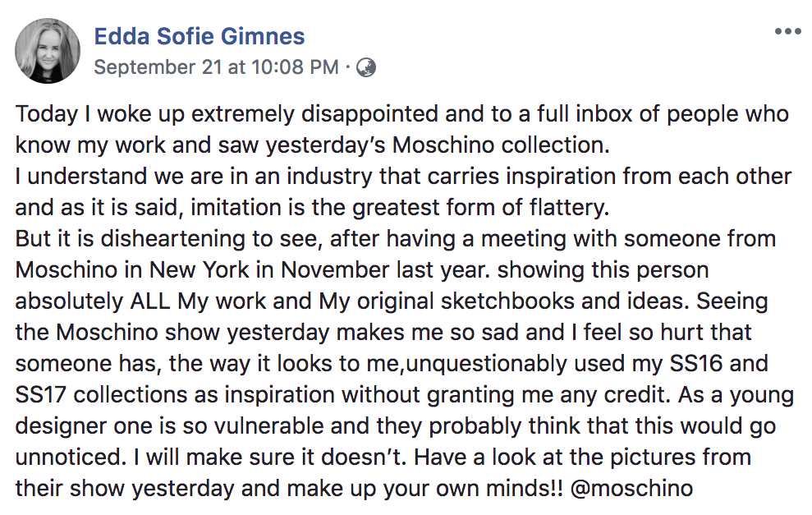The width and height of the screenshot is (812, 515).
Task: Click the word "unnoticed" in the post
Action: pos(67,458)
